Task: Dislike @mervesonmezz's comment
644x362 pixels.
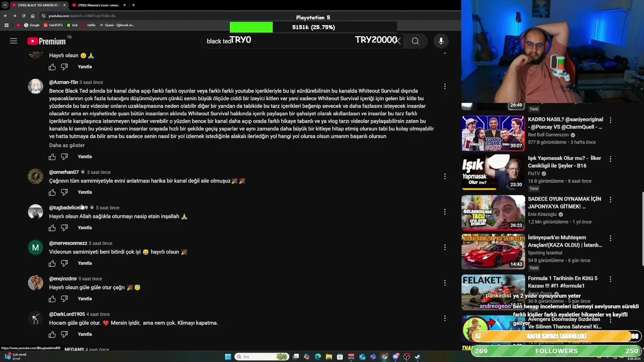Action: pos(64,263)
